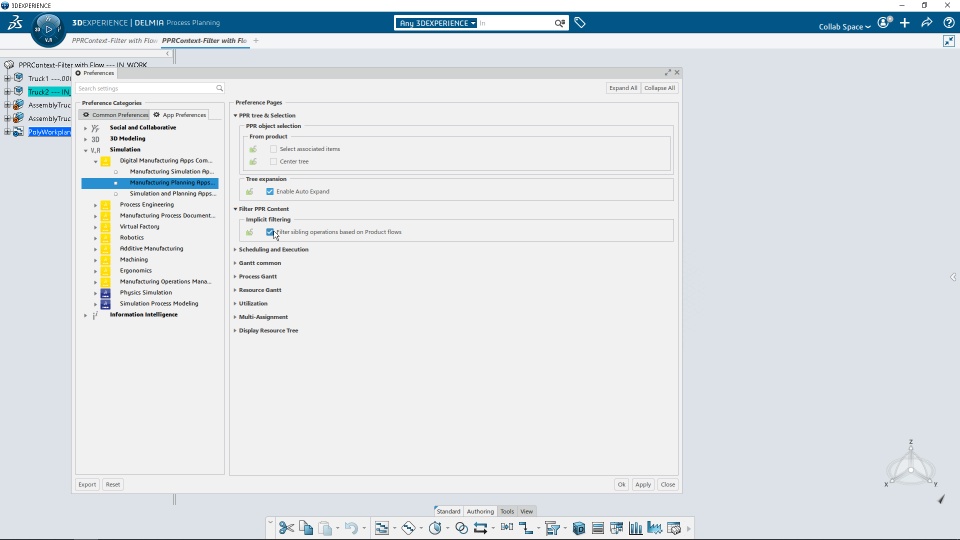This screenshot has height=540, width=960.
Task: Click the Paste clipboard icon in bottom toolbar
Action: pos(325,528)
